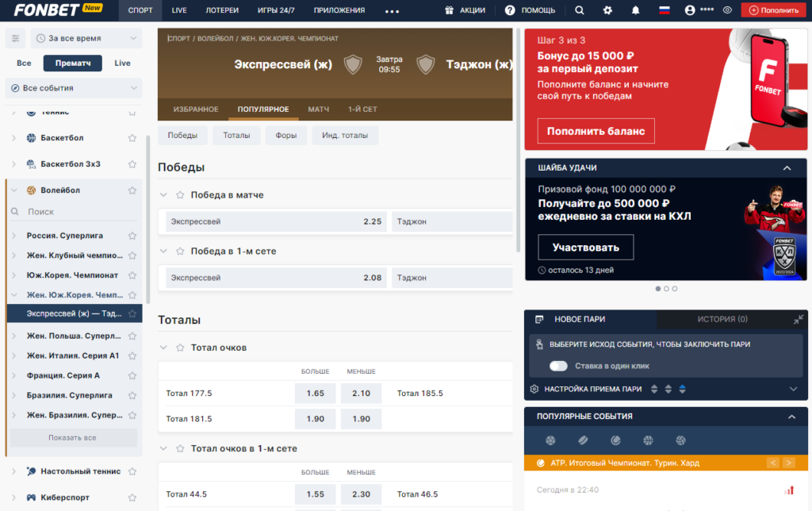Open the LIVE top menu
812x511 pixels.
(x=179, y=10)
